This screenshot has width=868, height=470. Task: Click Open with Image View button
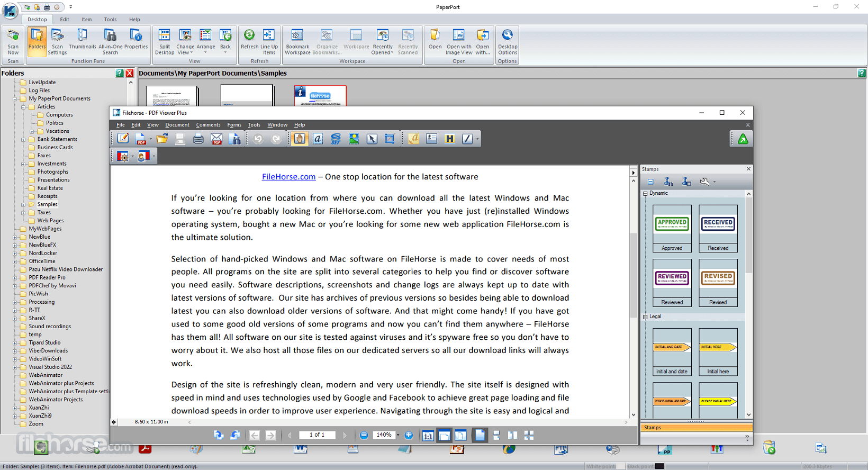tap(459, 41)
